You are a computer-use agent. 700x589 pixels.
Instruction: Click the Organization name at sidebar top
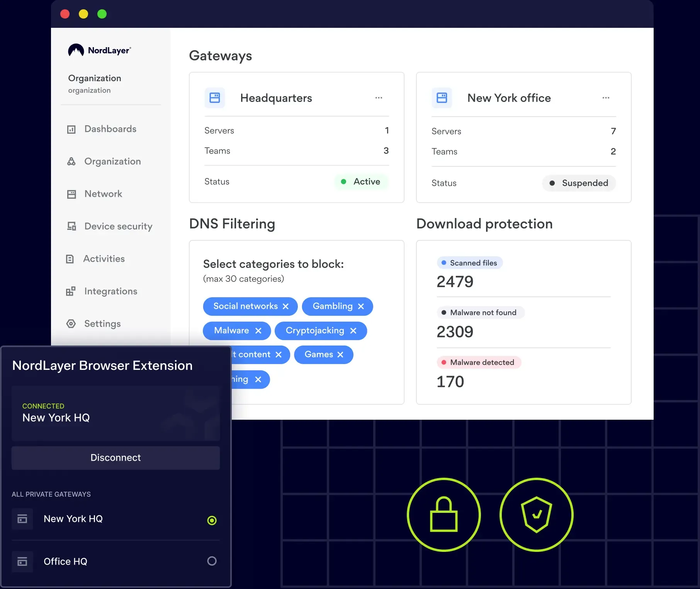point(95,78)
